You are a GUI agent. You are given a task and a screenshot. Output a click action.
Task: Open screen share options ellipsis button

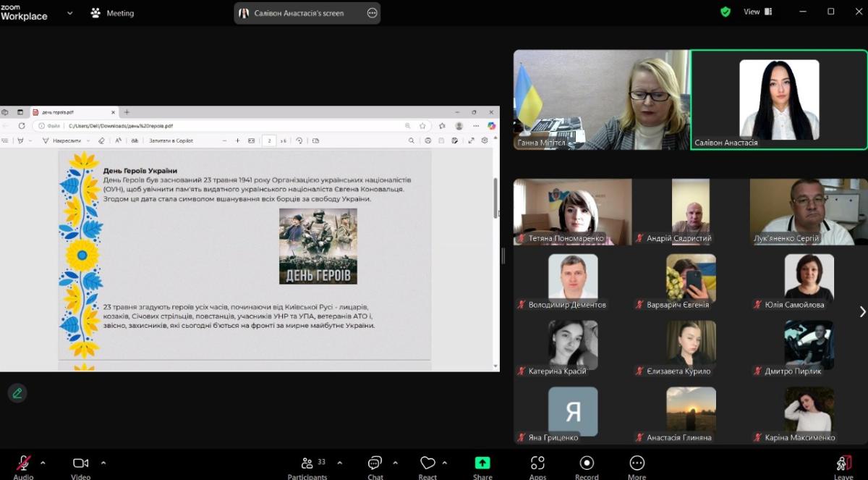click(x=372, y=13)
